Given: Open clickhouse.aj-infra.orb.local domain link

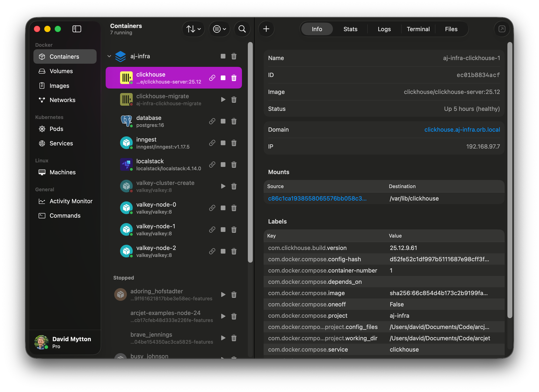Looking at the screenshot, I should (462, 130).
